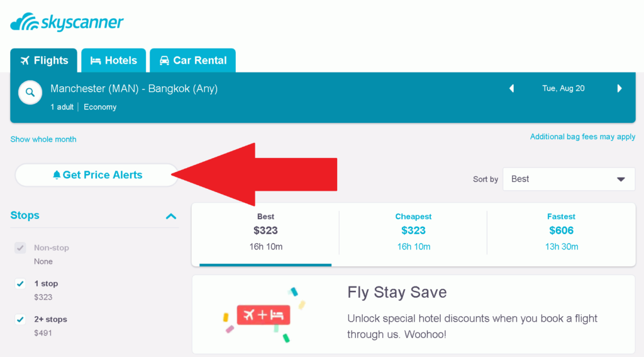Collapse the Stops filter section
This screenshot has width=644, height=357.
tap(170, 216)
